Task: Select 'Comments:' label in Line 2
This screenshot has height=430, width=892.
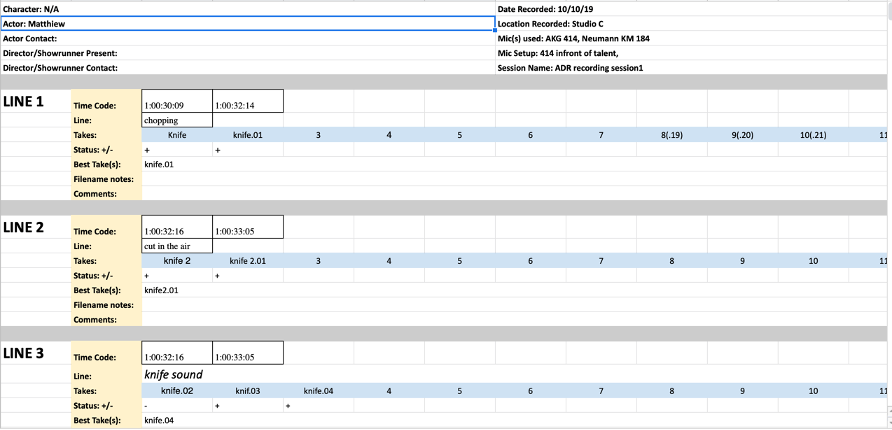Action: tap(106, 319)
